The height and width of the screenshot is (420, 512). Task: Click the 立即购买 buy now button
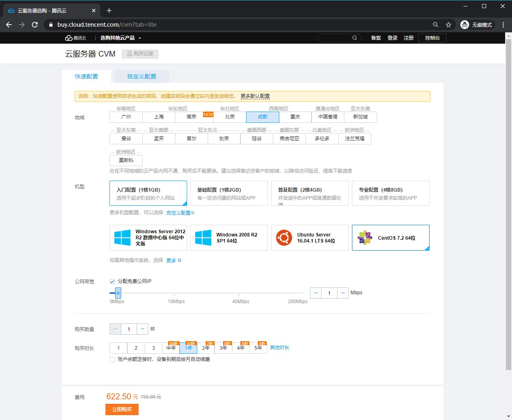click(122, 409)
